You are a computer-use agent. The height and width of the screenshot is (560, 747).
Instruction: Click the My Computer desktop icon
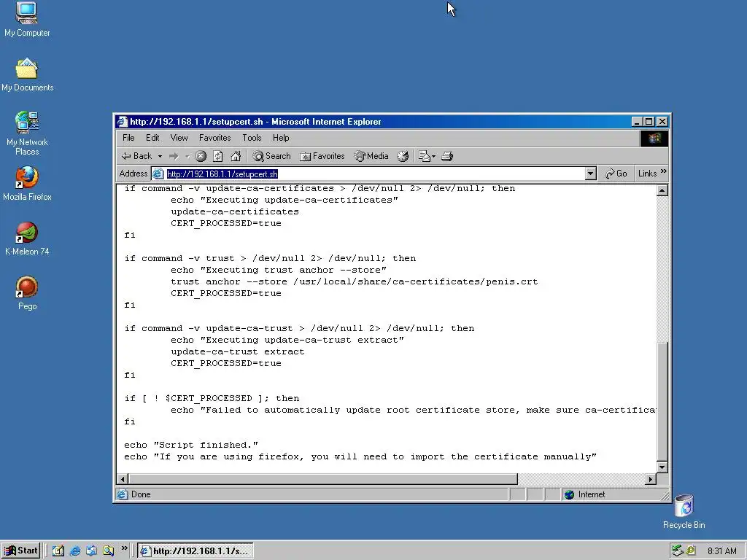coord(27,20)
